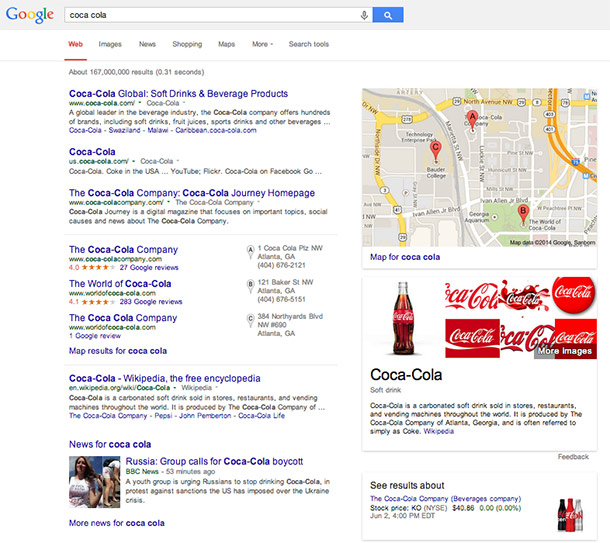Open Coca-Cola Global: Soft Drinks result
Image resolution: width=610 pixels, height=543 pixels.
179,94
